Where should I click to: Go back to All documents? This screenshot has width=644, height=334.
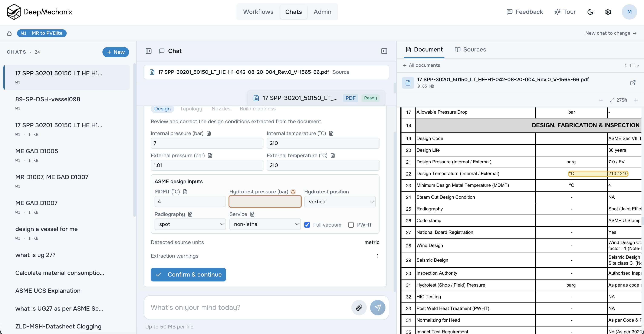coord(421,65)
